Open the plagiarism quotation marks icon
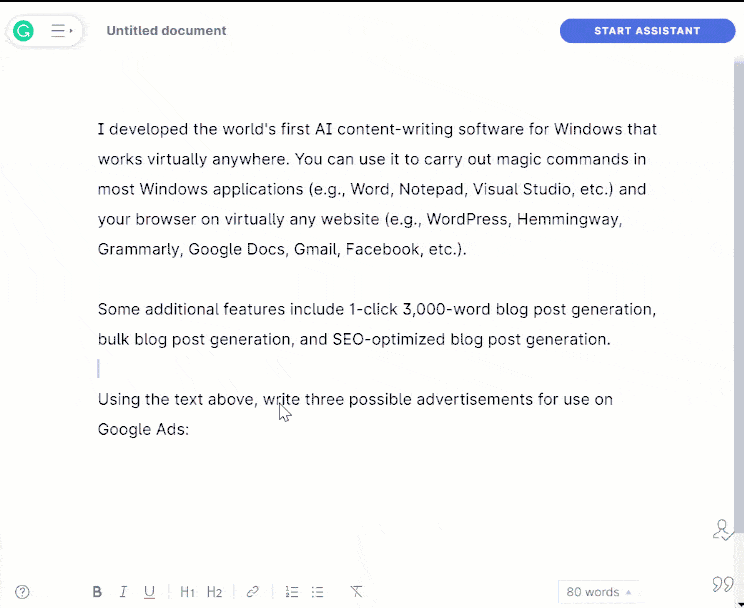The width and height of the screenshot is (744, 608). tap(723, 584)
